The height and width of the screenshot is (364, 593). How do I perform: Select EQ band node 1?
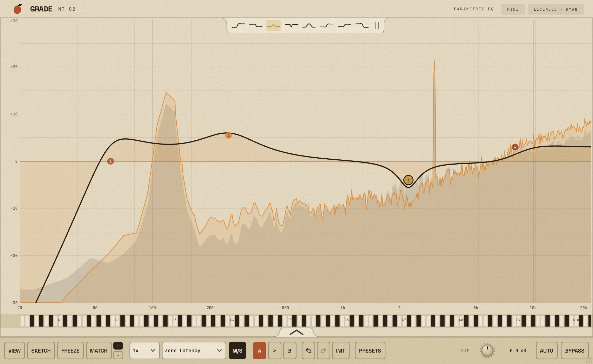click(x=111, y=161)
